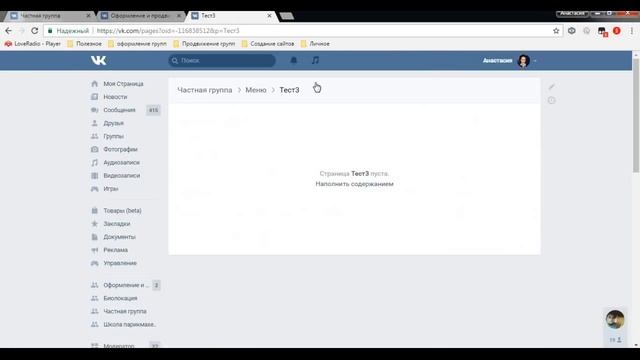640x360 pixels.
Task: Click the note icon next to Аудиозаписи
Action: click(x=95, y=162)
